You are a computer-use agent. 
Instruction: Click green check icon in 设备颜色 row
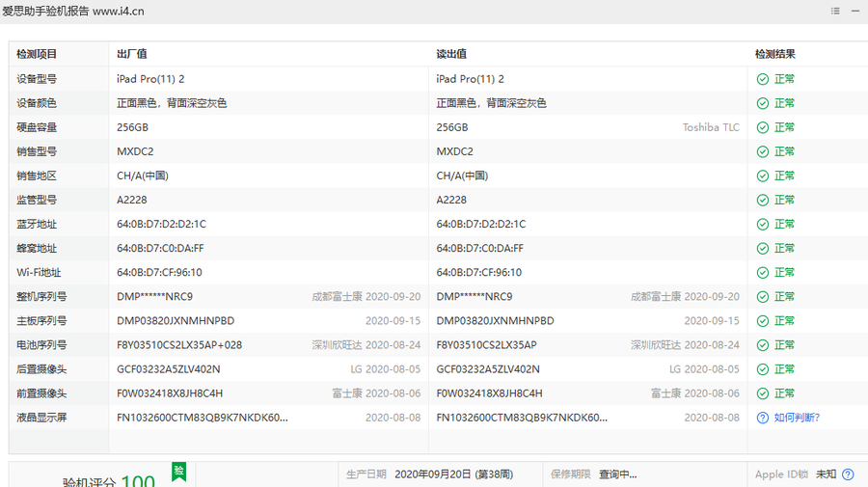763,103
